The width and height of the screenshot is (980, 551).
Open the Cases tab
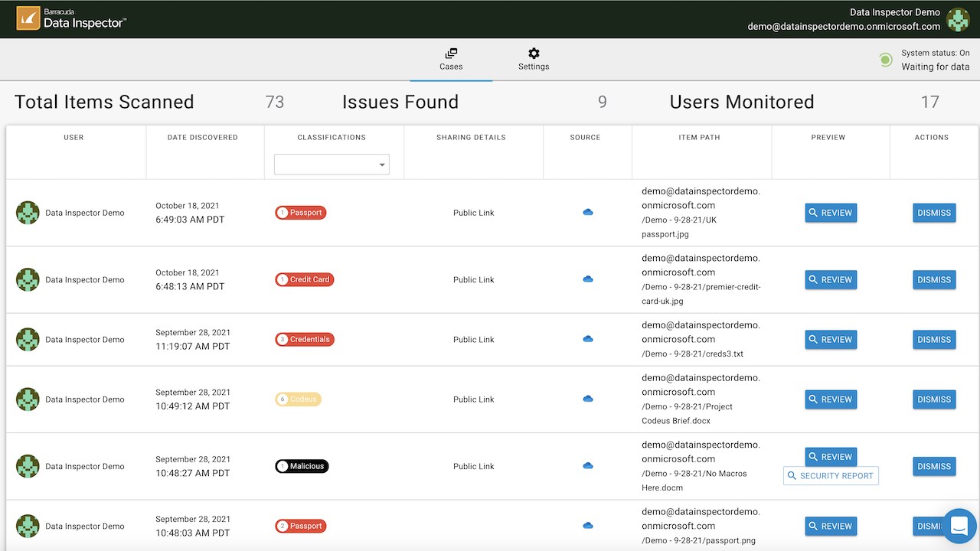451,59
